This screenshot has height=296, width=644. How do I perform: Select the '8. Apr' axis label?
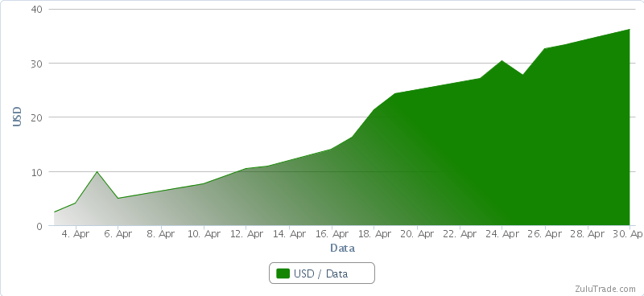pyautogui.click(x=161, y=234)
